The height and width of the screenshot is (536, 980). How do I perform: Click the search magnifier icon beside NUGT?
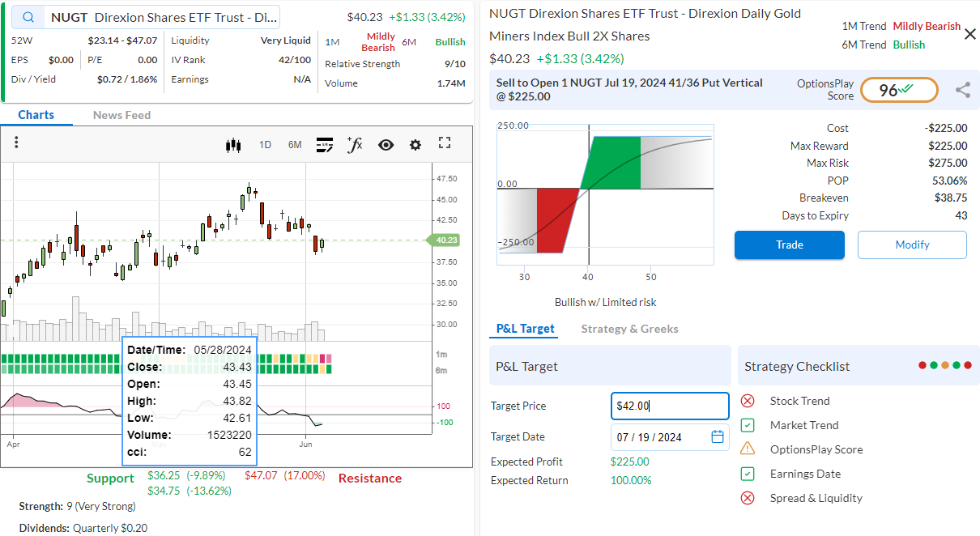tap(28, 18)
